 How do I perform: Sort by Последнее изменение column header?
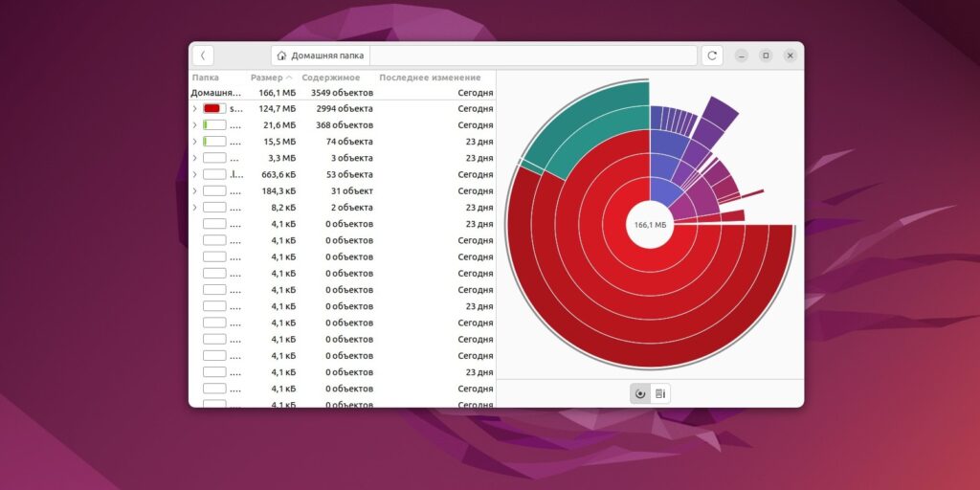pos(430,78)
